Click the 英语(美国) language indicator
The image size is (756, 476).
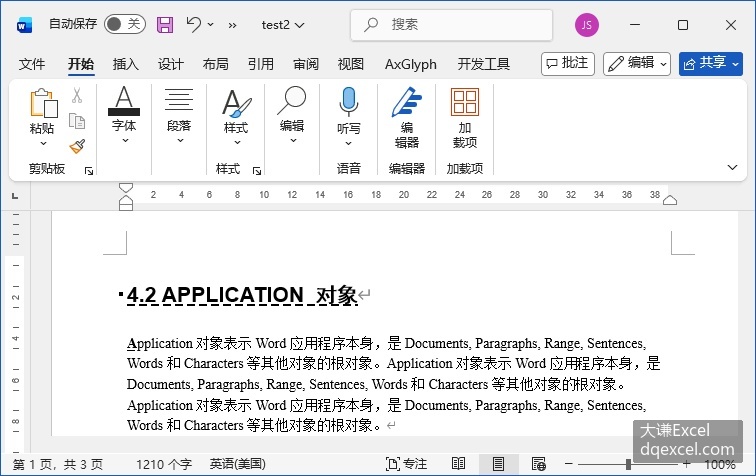(x=238, y=464)
